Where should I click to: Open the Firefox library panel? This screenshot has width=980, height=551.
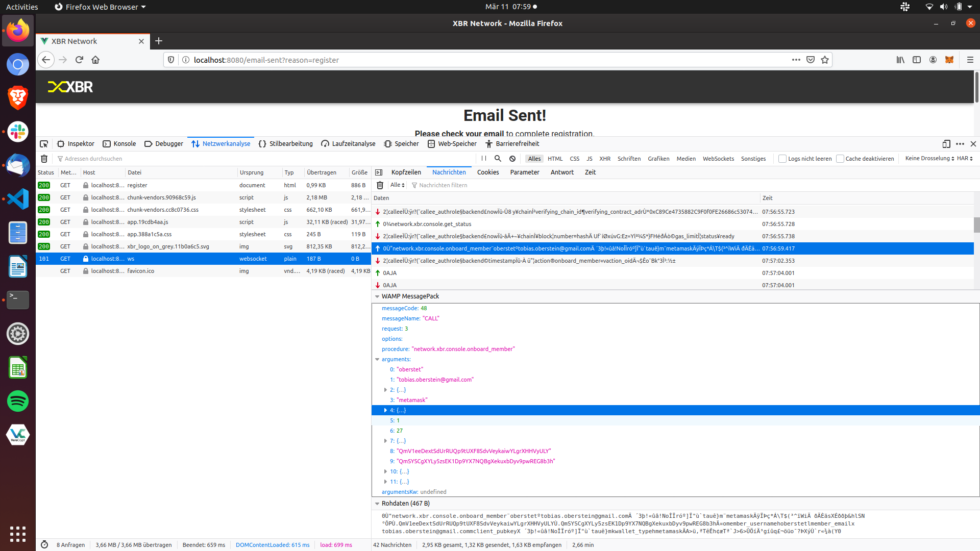pyautogui.click(x=900, y=60)
